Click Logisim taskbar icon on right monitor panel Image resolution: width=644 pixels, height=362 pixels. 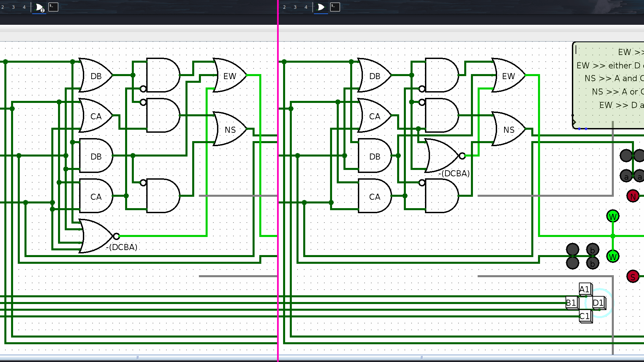[x=321, y=7]
